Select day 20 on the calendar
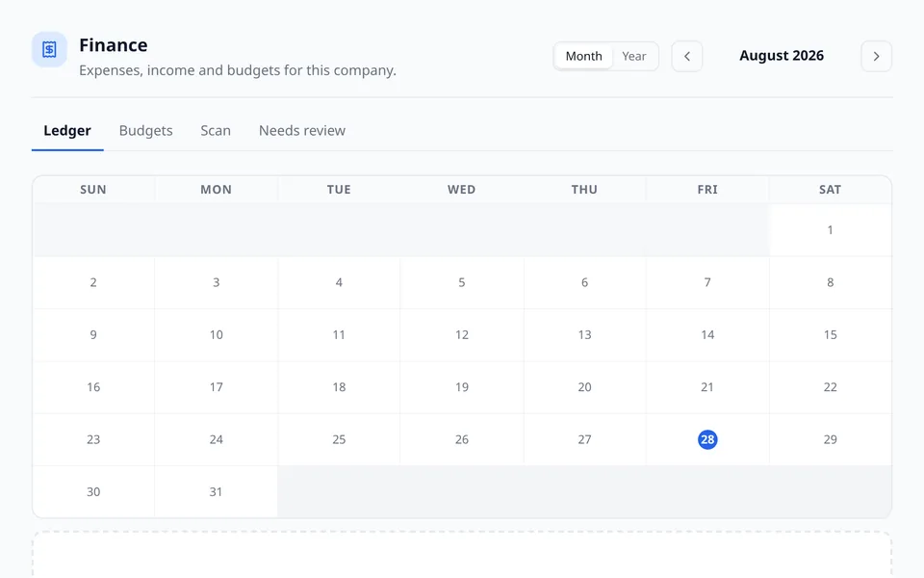Screen dimensions: 924x578 [x=584, y=387]
